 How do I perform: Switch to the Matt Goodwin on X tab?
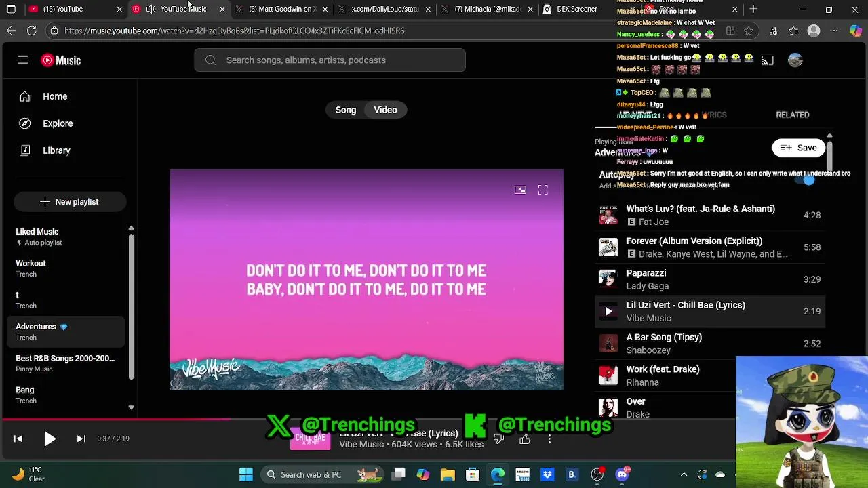click(281, 9)
